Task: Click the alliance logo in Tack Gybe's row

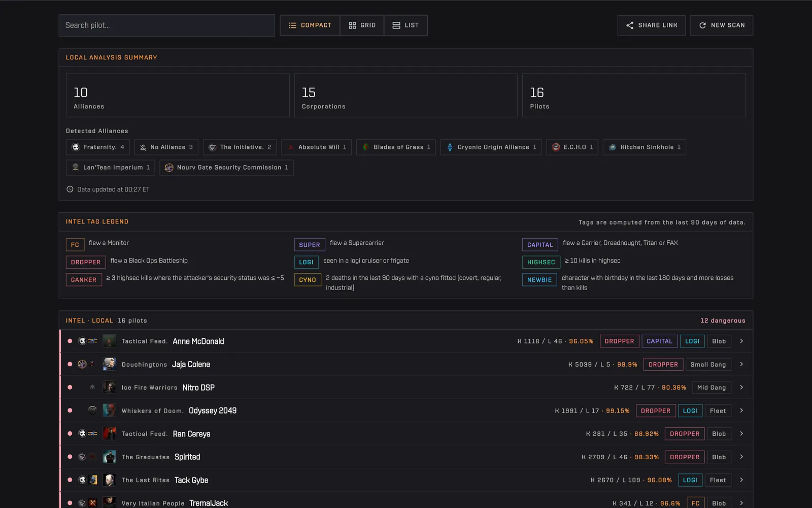Action: tap(82, 480)
